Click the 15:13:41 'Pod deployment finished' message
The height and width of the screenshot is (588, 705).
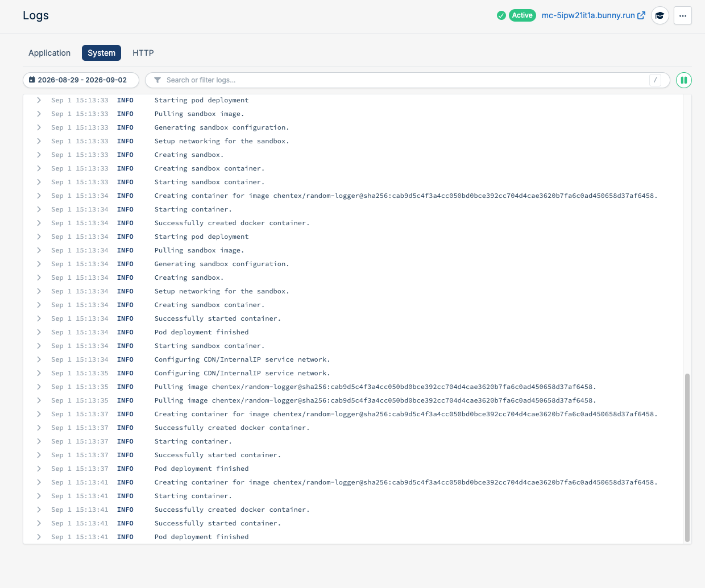point(201,537)
